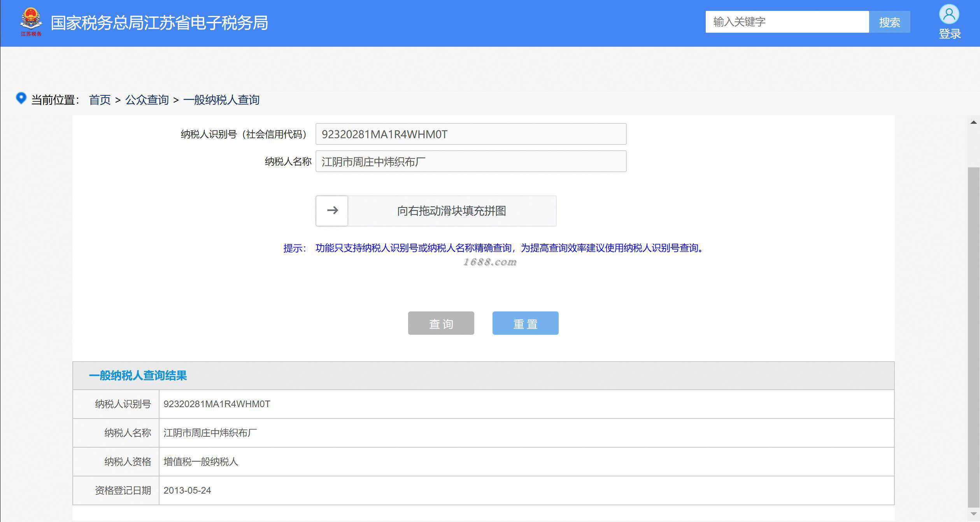Viewport: 980px width, 522px height.
Task: Click the 搜索 search button
Action: 889,22
